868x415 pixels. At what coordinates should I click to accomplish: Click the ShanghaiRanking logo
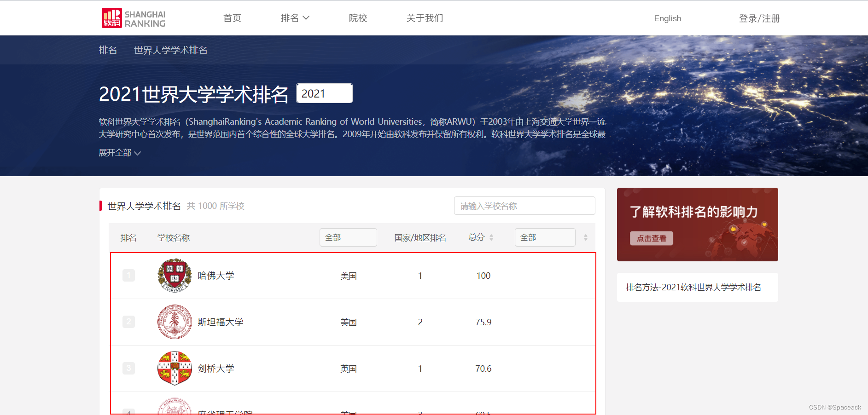coord(134,18)
